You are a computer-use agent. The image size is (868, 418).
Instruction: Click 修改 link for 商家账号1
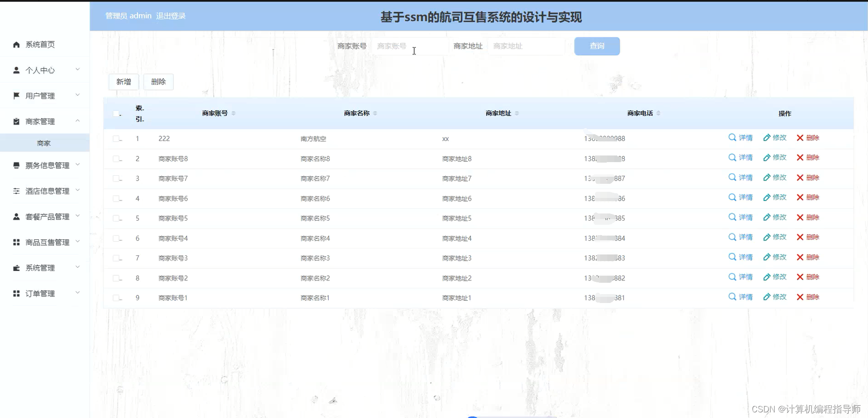(780, 297)
